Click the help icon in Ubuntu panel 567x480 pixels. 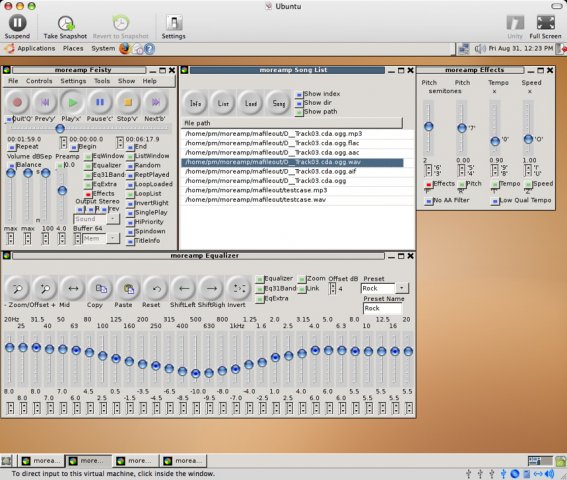pyautogui.click(x=149, y=48)
